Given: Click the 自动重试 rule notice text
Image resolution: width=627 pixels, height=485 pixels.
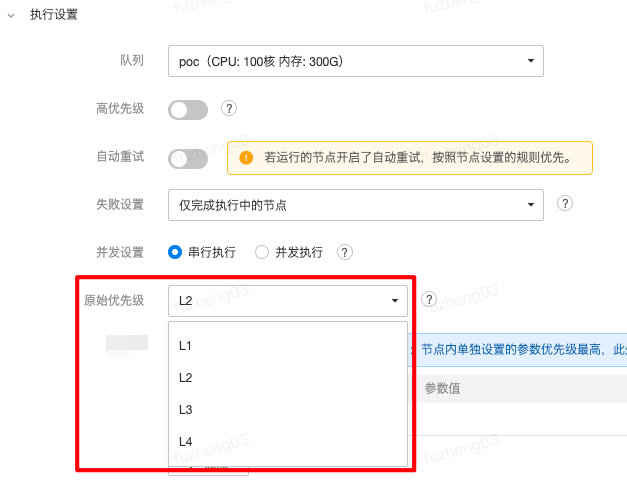Looking at the screenshot, I should [x=417, y=158].
